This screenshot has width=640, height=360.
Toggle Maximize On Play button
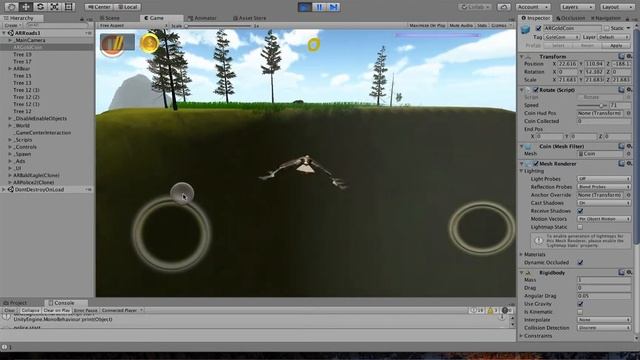(x=427, y=25)
